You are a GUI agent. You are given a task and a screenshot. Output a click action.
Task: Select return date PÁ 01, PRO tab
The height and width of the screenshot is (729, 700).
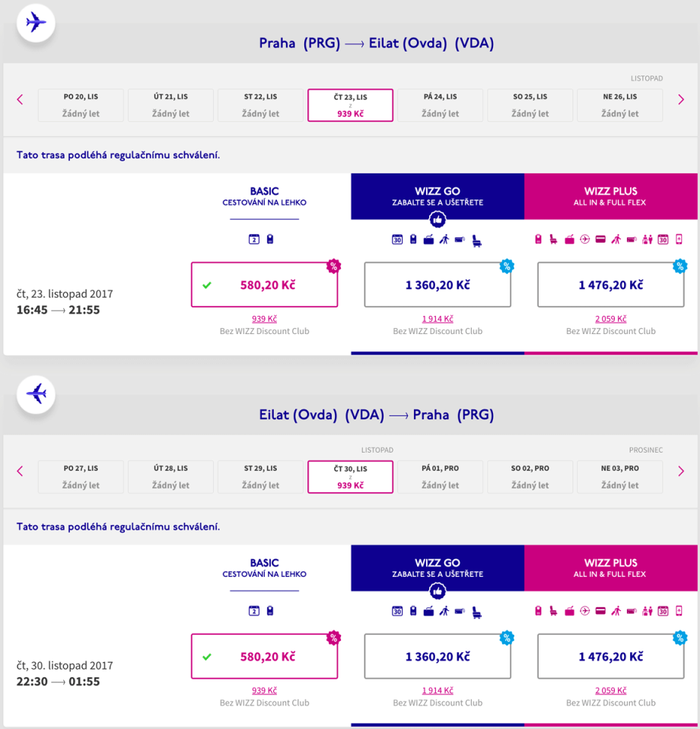pyautogui.click(x=440, y=476)
